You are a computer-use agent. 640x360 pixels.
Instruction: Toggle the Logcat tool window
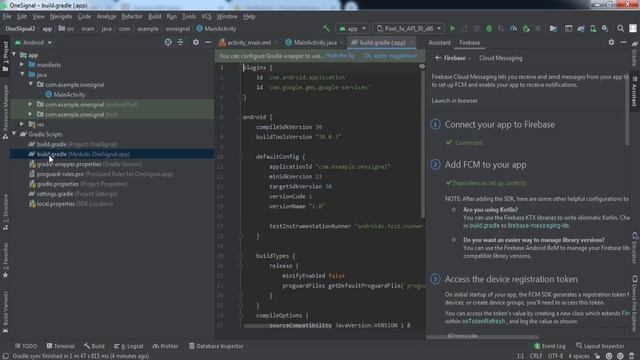pyautogui.click(x=129, y=346)
